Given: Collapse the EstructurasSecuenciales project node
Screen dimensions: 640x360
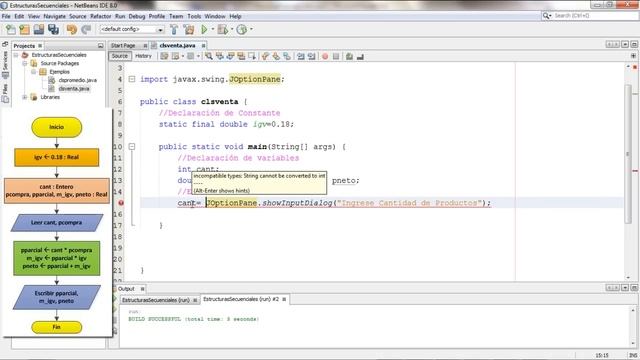Looking at the screenshot, I should click(x=16, y=55).
